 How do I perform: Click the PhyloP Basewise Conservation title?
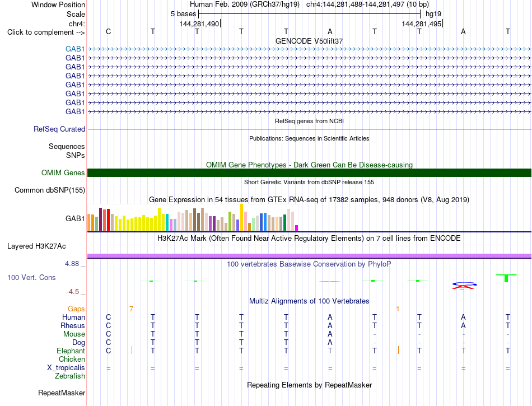pyautogui.click(x=309, y=264)
